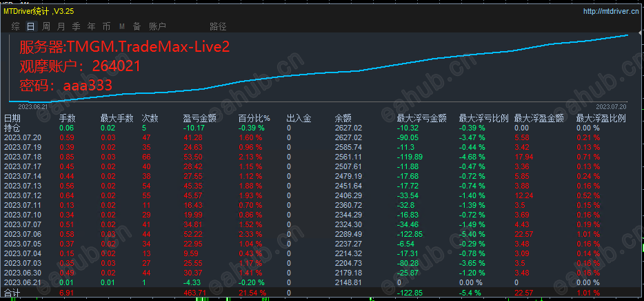Select the 2023.07.14 date row
This screenshot has height=301, width=644.
pyautogui.click(x=22, y=176)
